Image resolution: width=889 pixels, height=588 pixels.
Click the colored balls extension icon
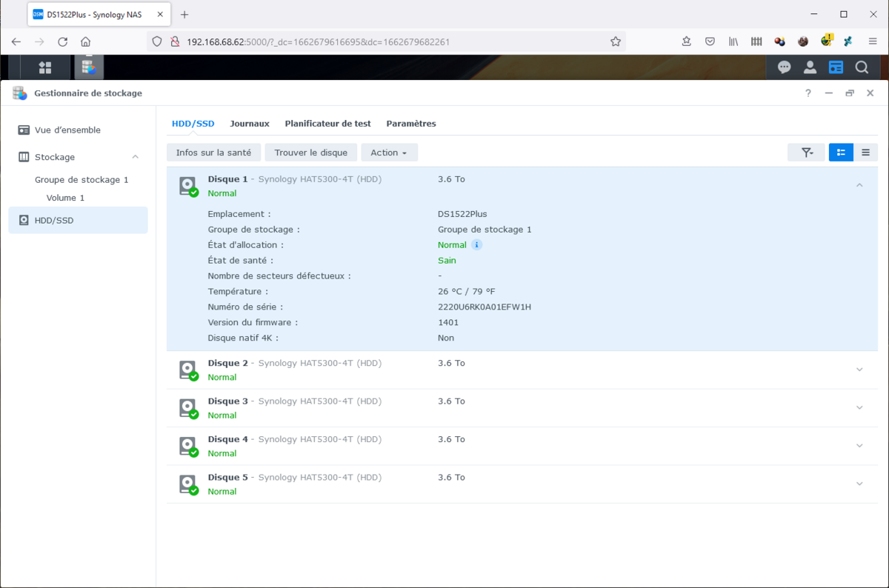coord(779,41)
